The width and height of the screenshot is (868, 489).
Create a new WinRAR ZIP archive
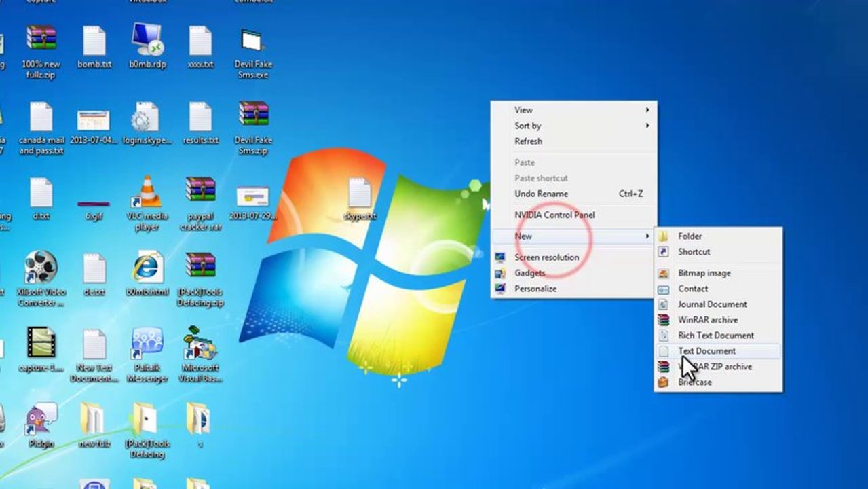[718, 367]
